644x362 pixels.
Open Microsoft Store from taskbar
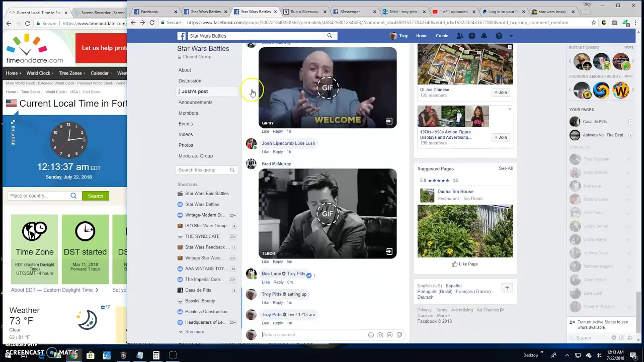pos(90,355)
